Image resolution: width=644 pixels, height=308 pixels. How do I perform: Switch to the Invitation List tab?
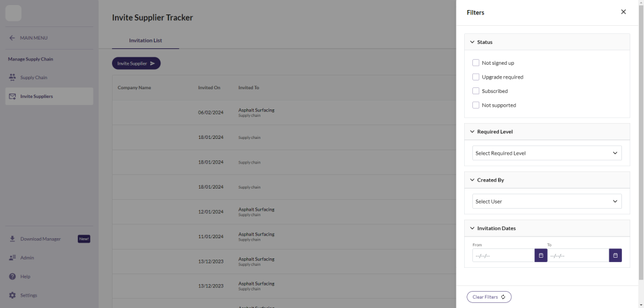145,40
